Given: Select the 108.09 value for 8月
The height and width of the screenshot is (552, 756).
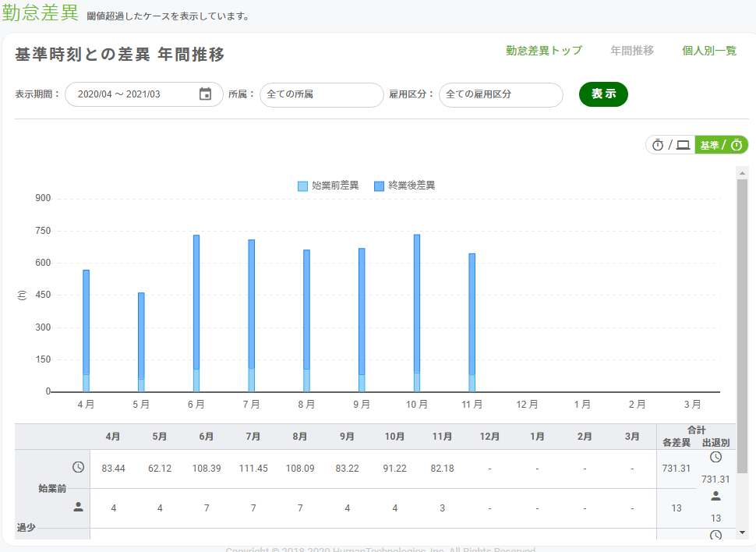Looking at the screenshot, I should click(300, 469).
